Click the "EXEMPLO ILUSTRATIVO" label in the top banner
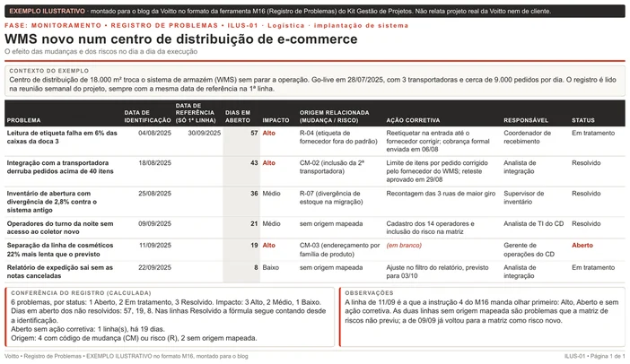 [x=47, y=12]
